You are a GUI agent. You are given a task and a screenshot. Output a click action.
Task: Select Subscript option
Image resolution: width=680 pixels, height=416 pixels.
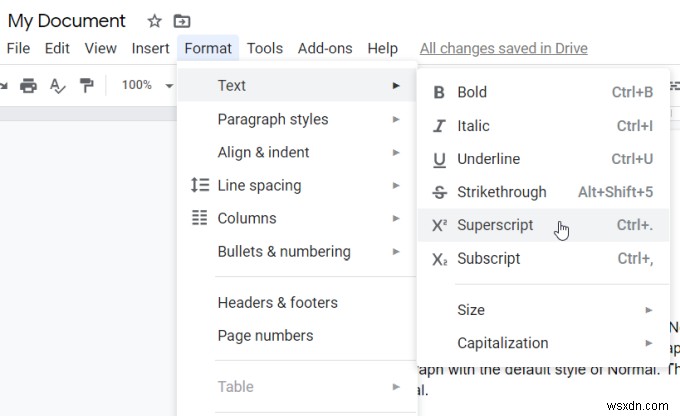click(x=488, y=258)
